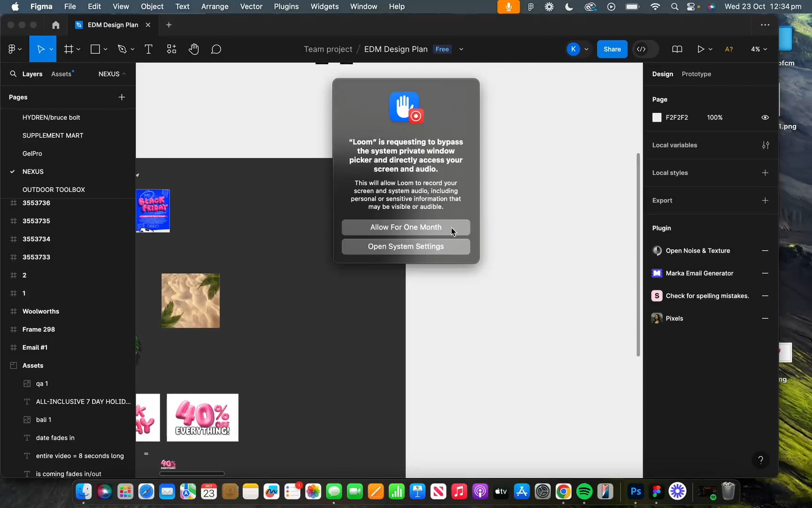Select the 40% EVERYTHING thumbnail on canvas
Viewport: 812px width, 508px height.
(x=203, y=418)
